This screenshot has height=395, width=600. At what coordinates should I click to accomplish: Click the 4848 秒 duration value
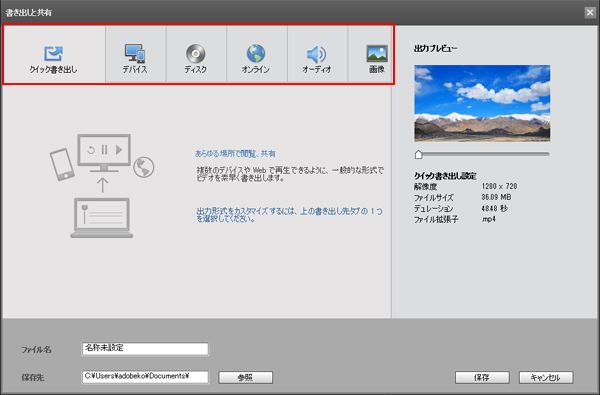point(494,209)
